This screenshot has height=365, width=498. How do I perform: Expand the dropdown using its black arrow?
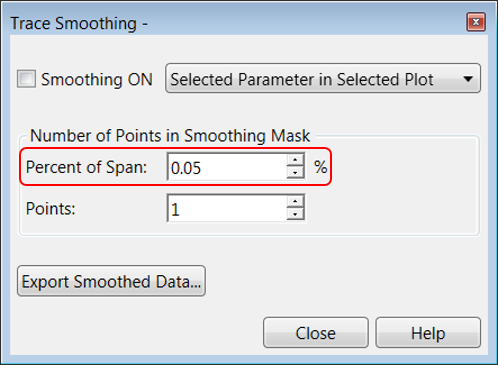468,79
